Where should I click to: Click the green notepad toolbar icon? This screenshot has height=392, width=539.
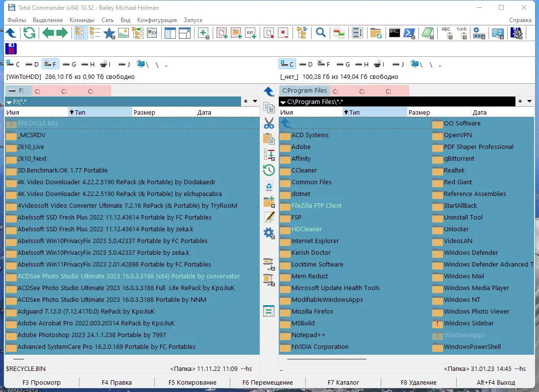point(428,33)
